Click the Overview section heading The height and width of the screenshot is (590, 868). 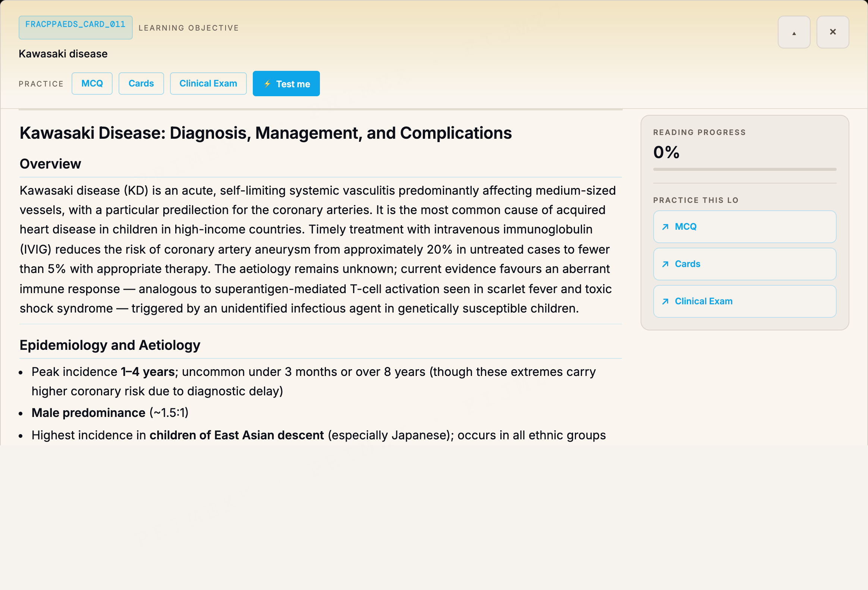point(50,164)
